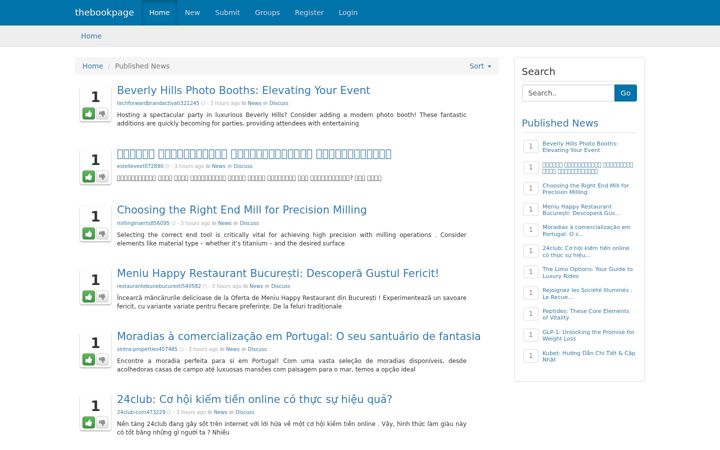Click the small icon beside millinginserts856095

point(173,223)
